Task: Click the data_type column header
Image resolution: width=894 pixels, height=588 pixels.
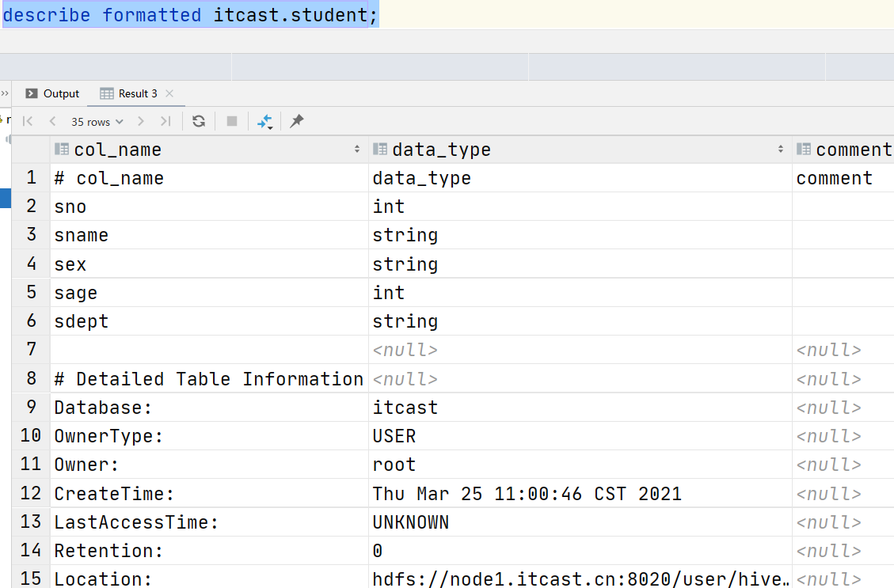Action: point(580,150)
